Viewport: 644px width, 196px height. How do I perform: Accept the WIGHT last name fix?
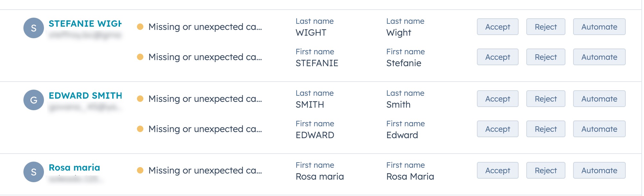pyautogui.click(x=497, y=27)
